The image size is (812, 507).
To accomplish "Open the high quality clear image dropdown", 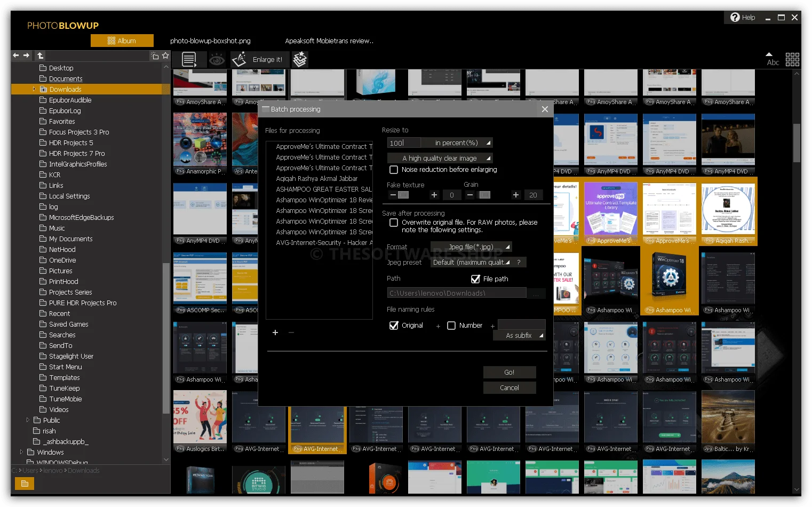I will coord(440,157).
